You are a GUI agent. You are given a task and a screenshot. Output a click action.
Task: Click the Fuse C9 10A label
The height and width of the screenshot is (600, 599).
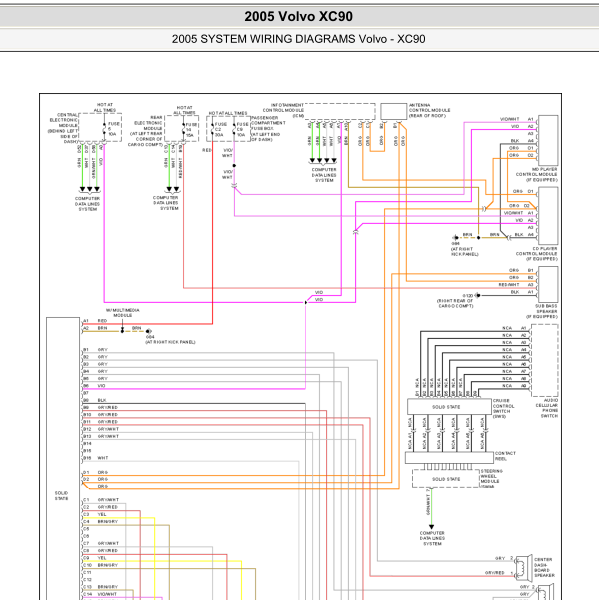pyautogui.click(x=242, y=129)
